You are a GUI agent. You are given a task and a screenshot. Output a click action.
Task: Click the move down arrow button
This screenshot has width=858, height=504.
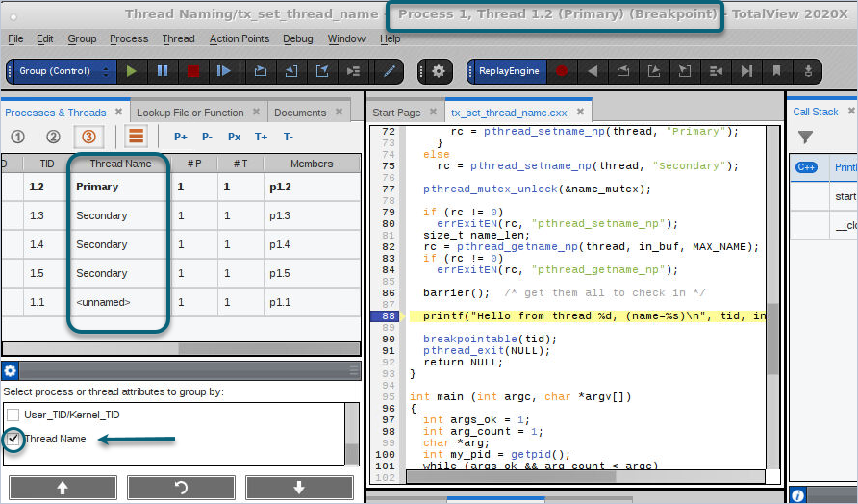(x=299, y=488)
